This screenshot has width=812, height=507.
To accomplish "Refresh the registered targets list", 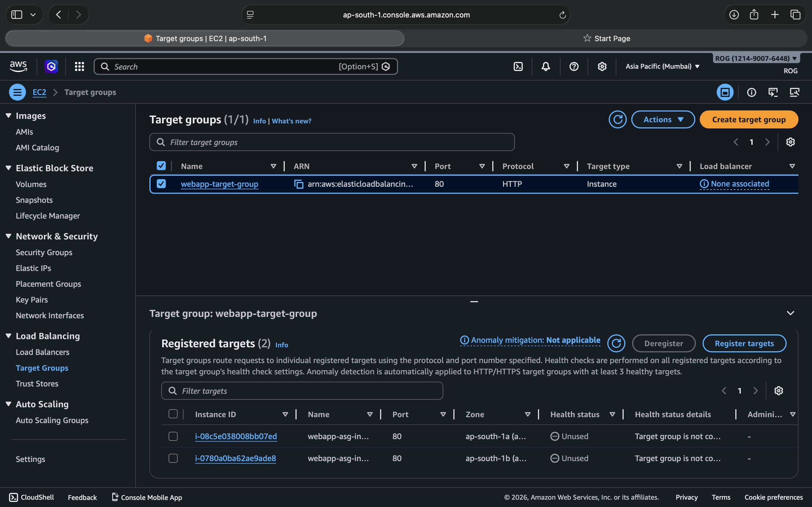I will (x=616, y=343).
